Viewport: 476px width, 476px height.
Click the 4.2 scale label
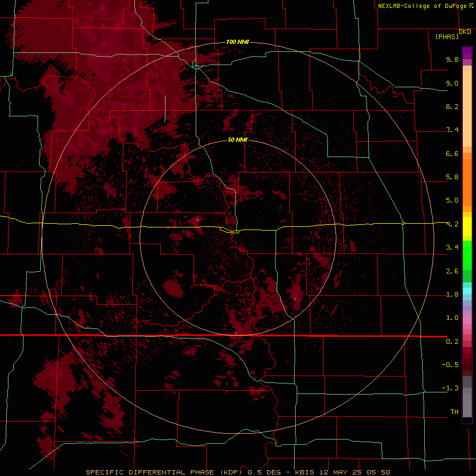click(452, 224)
